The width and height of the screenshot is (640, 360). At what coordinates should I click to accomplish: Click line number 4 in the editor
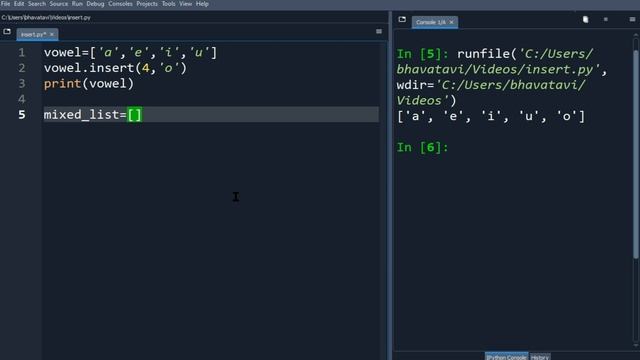pos(22,99)
